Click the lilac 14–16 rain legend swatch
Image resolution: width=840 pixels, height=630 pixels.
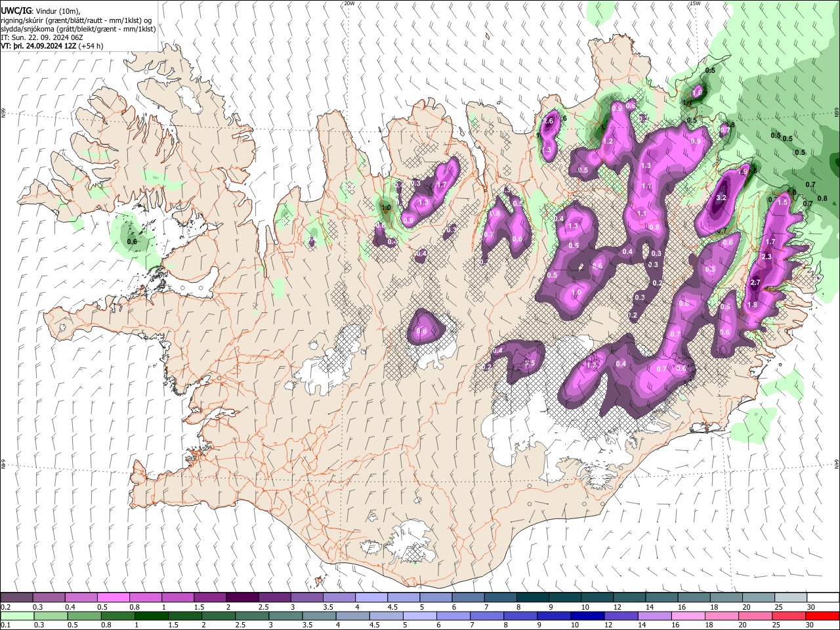(x=655, y=616)
